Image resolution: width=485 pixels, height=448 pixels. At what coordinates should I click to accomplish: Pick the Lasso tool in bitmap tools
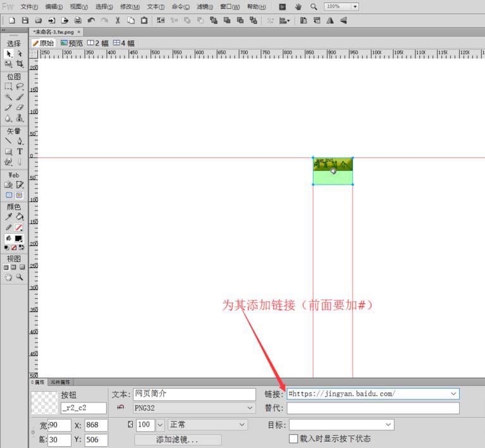pos(20,87)
